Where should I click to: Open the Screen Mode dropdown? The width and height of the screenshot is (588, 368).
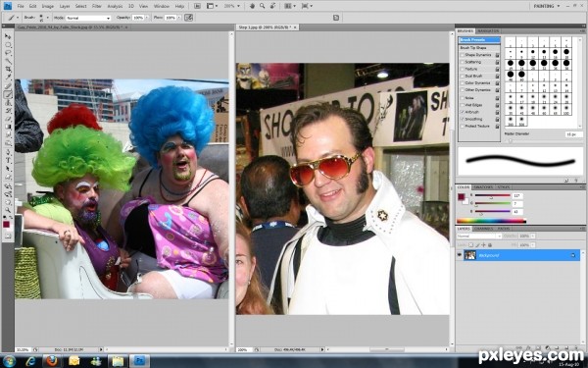point(307,6)
